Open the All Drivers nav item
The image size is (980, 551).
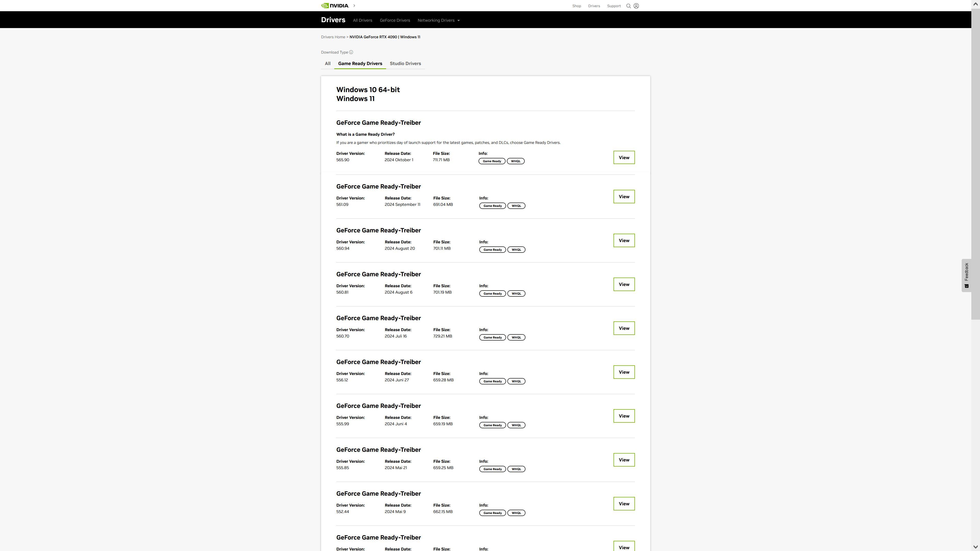click(x=362, y=20)
